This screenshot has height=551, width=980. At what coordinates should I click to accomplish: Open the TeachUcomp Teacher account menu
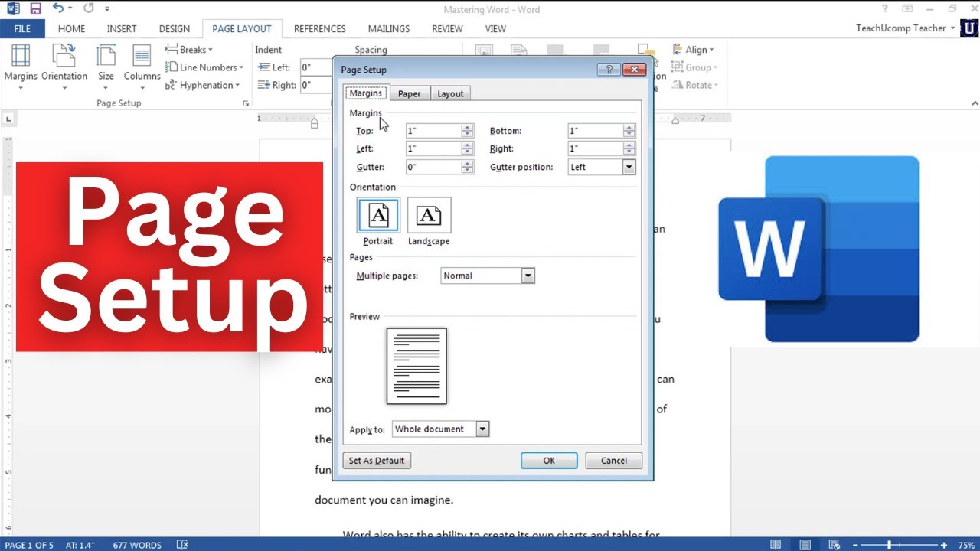[x=905, y=28]
